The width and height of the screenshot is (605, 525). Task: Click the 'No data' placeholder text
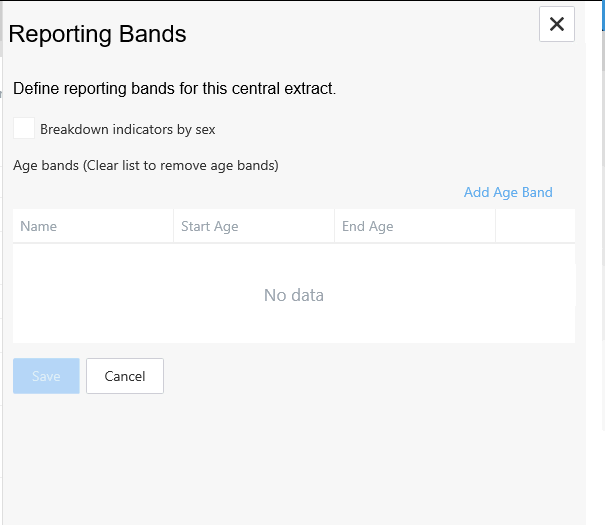294,295
